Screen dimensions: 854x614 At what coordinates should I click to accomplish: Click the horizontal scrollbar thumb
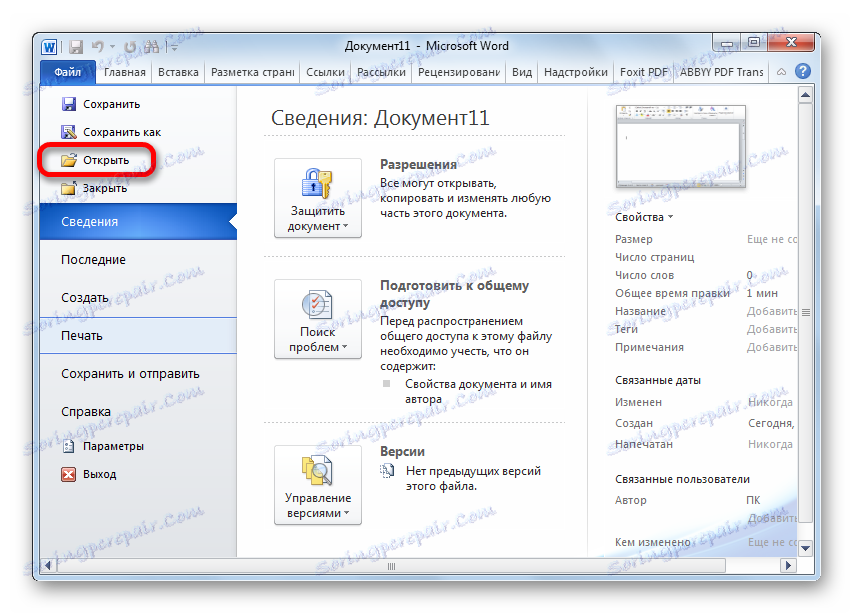pyautogui.click(x=391, y=566)
